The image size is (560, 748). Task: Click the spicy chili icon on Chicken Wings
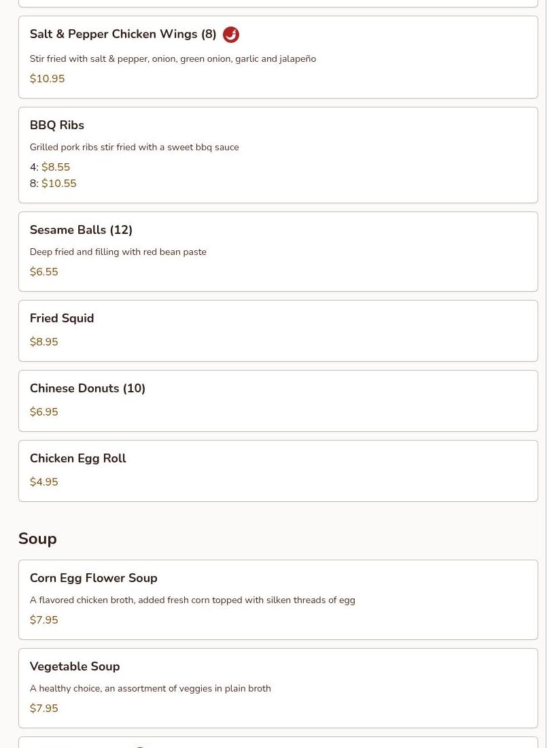(231, 35)
